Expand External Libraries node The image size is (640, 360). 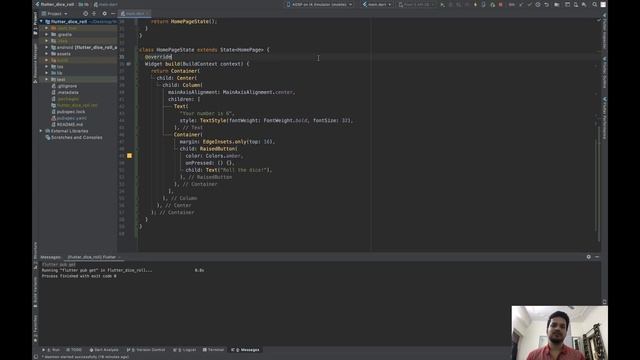coord(41,131)
